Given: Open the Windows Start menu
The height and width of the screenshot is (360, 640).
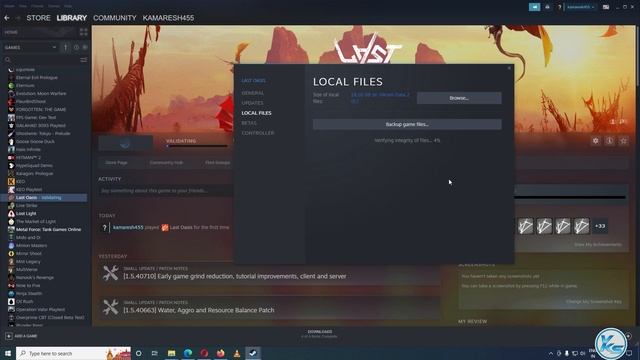Looking at the screenshot, I should coord(8,353).
